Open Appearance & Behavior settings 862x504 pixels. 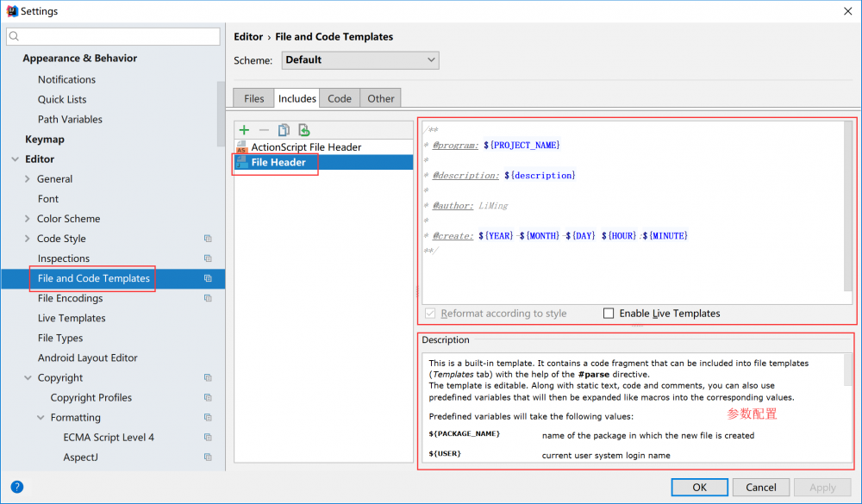click(79, 59)
